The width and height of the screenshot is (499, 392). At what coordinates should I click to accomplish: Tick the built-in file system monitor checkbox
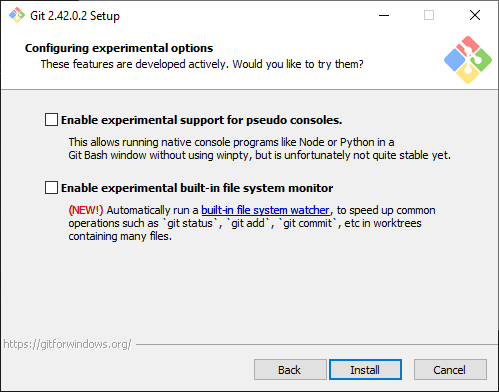[x=51, y=188]
